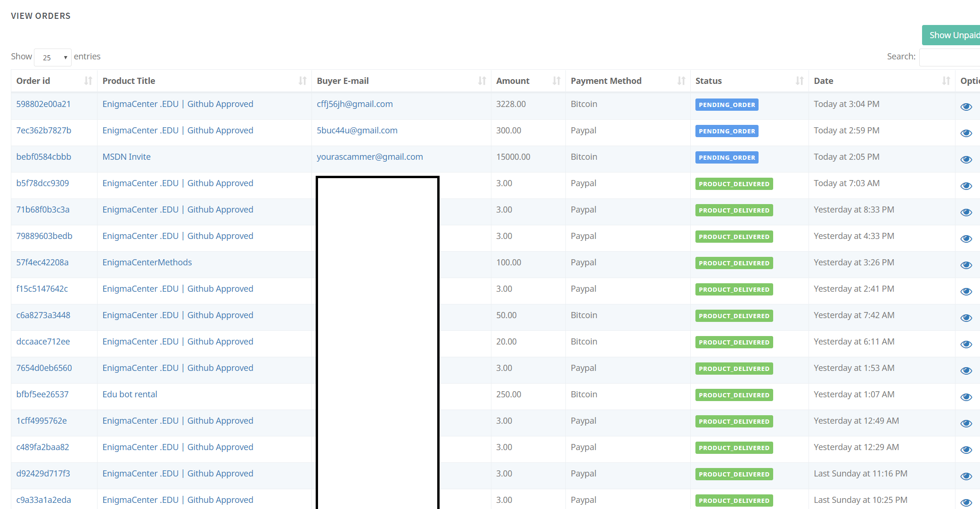This screenshot has width=980, height=509.
Task: Sort table by Buyer E-mail column
Action: (x=401, y=81)
